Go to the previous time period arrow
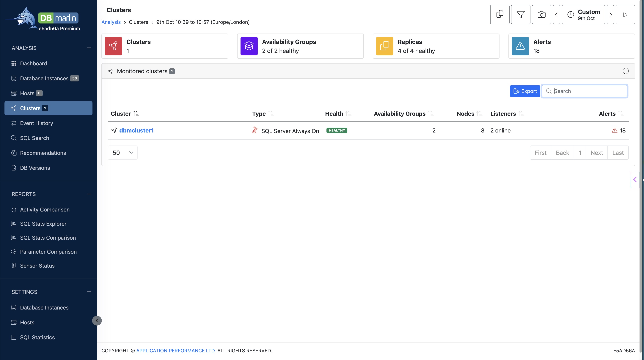 [x=556, y=15]
